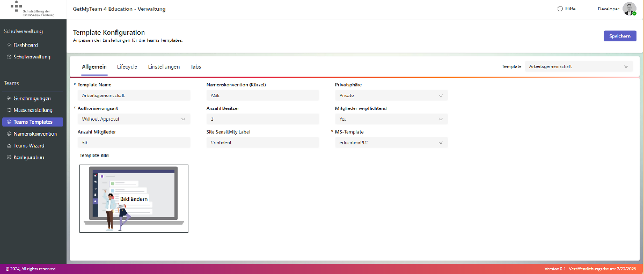Click the Schulstiftung logo
Image resolution: width=644 pixels, height=274 pixels.
32,9
